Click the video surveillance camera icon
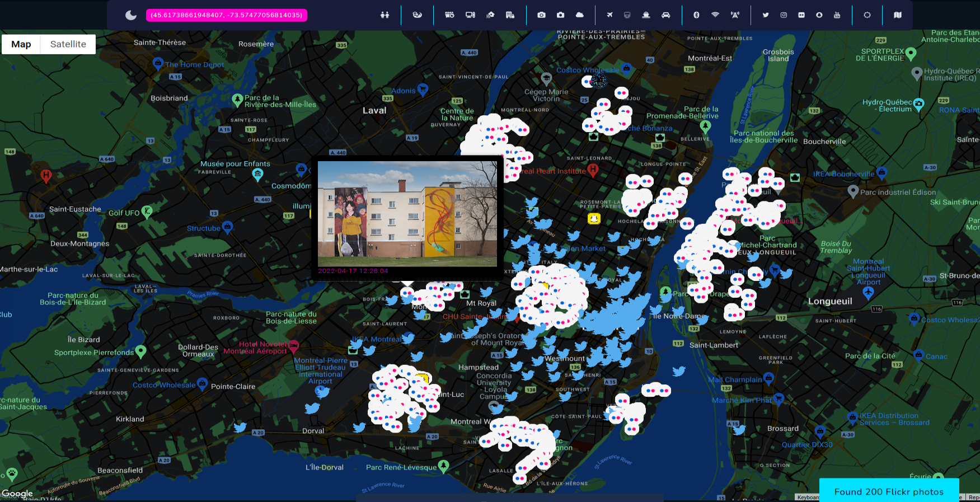The image size is (980, 502). 449,15
